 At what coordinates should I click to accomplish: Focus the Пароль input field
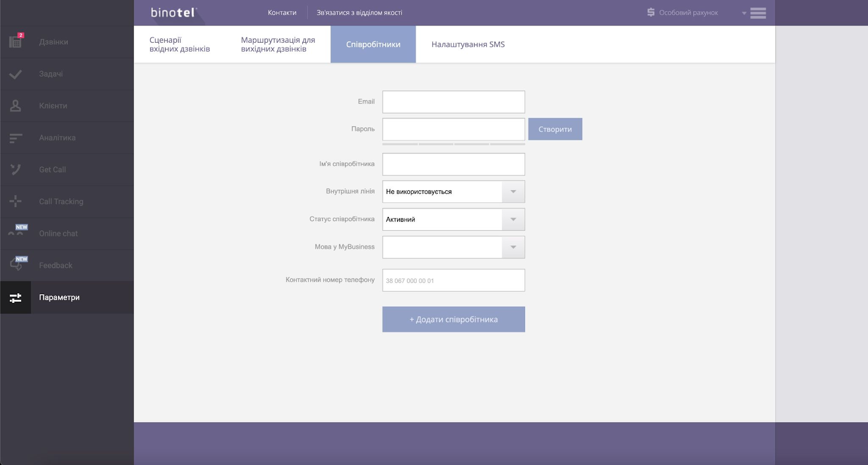point(454,130)
